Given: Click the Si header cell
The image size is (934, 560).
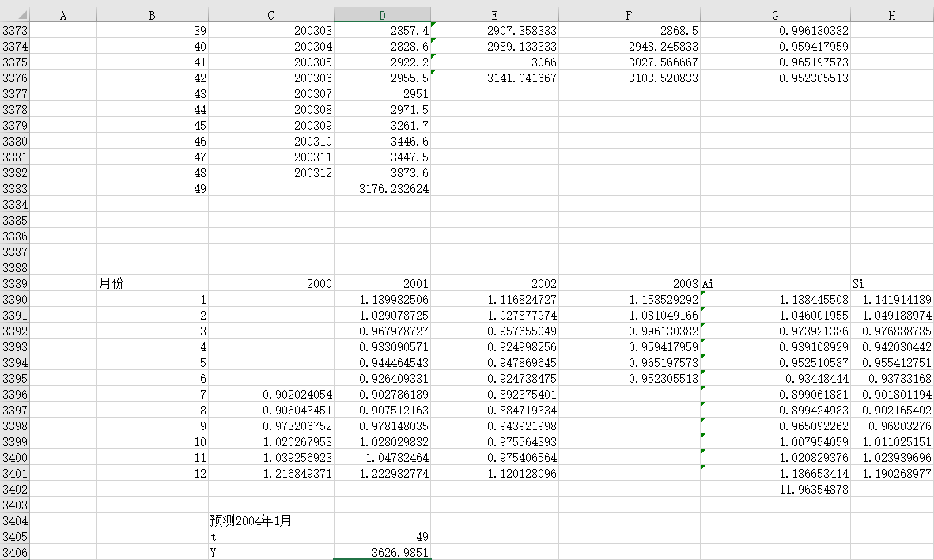Looking at the screenshot, I should (892, 284).
